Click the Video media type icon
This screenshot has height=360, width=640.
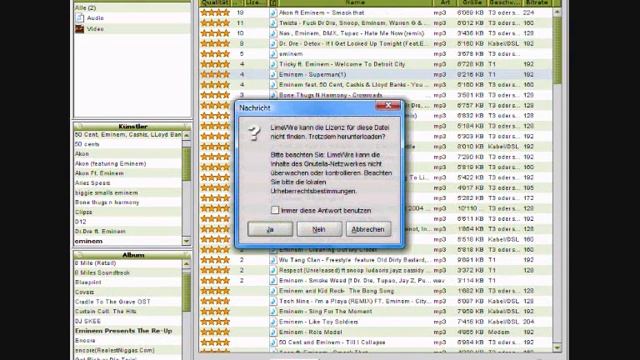(x=80, y=29)
